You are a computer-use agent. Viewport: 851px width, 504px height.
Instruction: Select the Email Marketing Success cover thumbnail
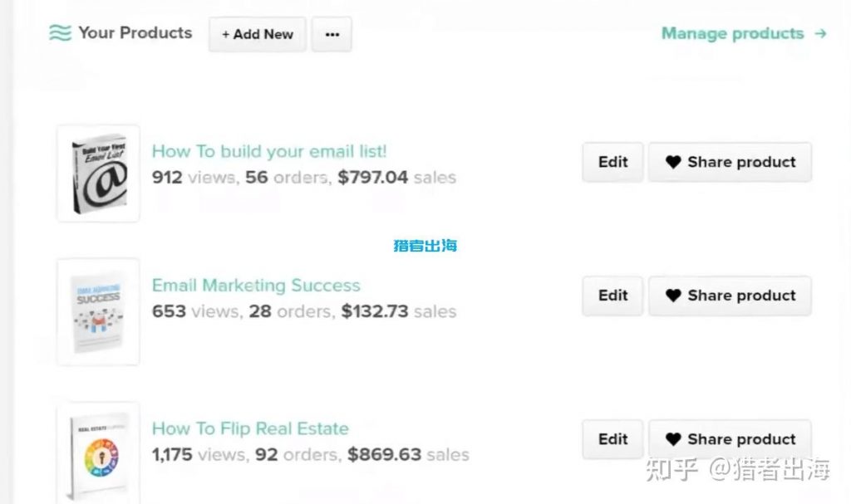pyautogui.click(x=98, y=311)
